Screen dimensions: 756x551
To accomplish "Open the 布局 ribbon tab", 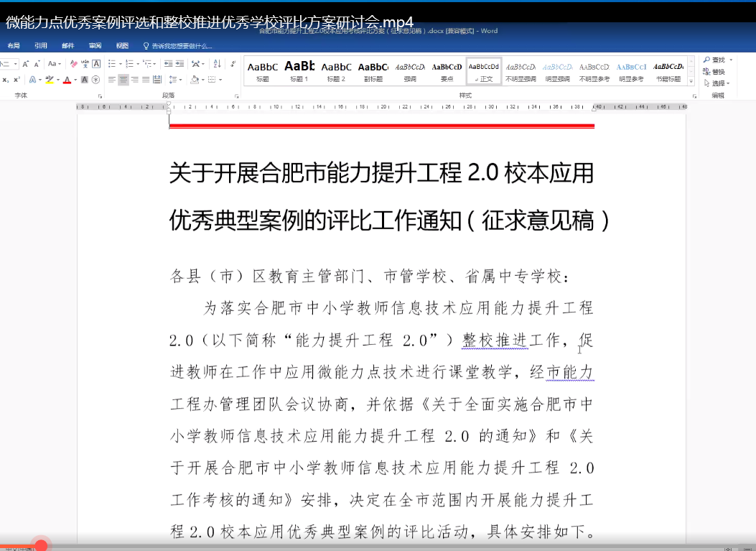I will coord(14,46).
